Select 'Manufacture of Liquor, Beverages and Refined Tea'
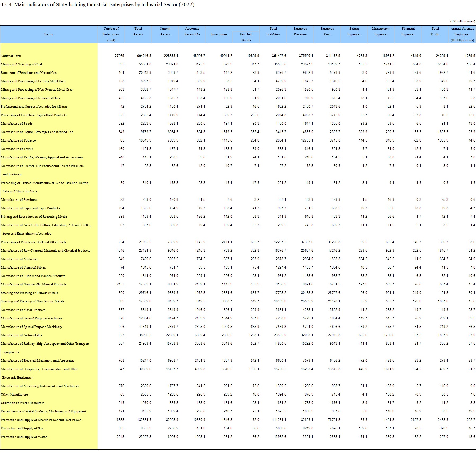Screen dimensions: 476x458 37,132
